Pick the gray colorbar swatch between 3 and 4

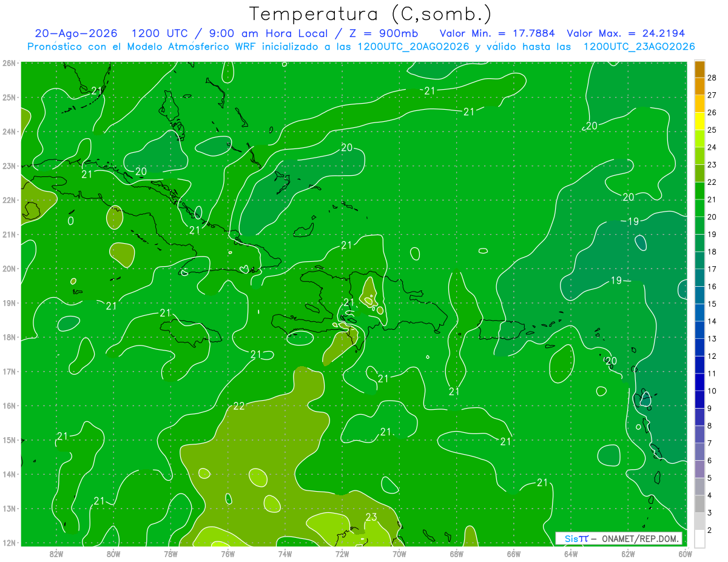[x=699, y=504]
